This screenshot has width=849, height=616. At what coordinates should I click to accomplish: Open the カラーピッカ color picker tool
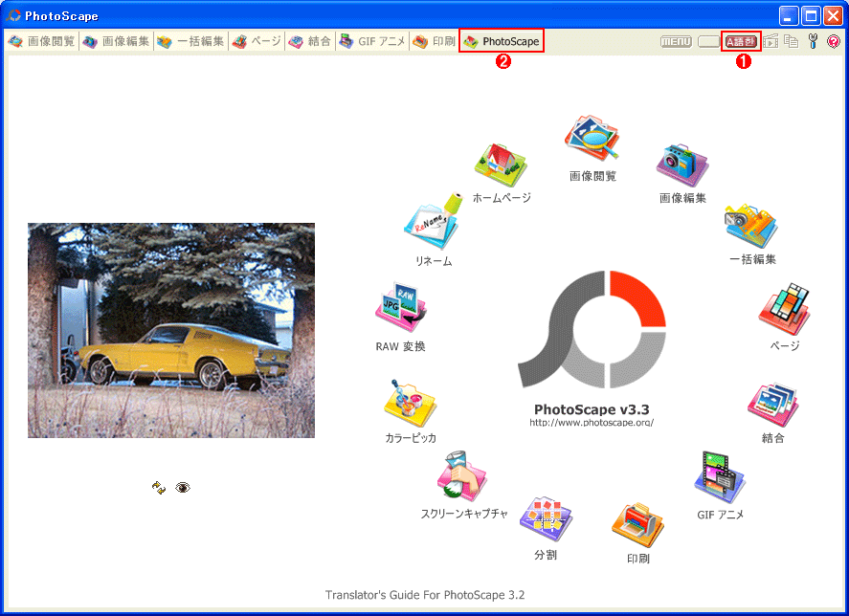point(410,404)
